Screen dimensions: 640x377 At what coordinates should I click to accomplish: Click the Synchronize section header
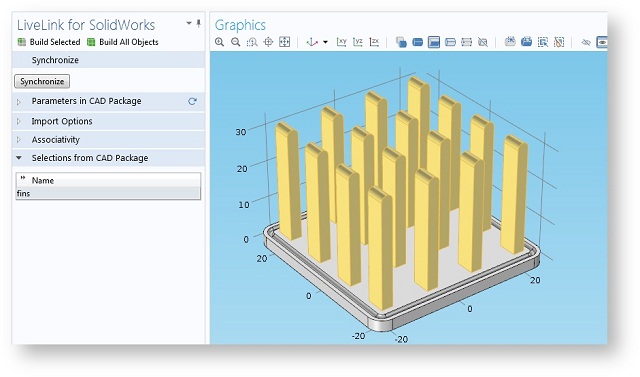(108, 60)
